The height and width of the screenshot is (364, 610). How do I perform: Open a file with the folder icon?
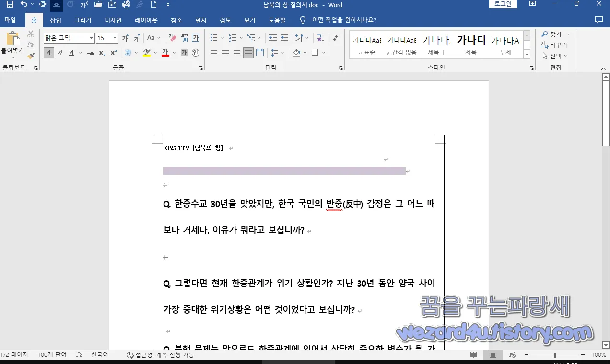98,5
